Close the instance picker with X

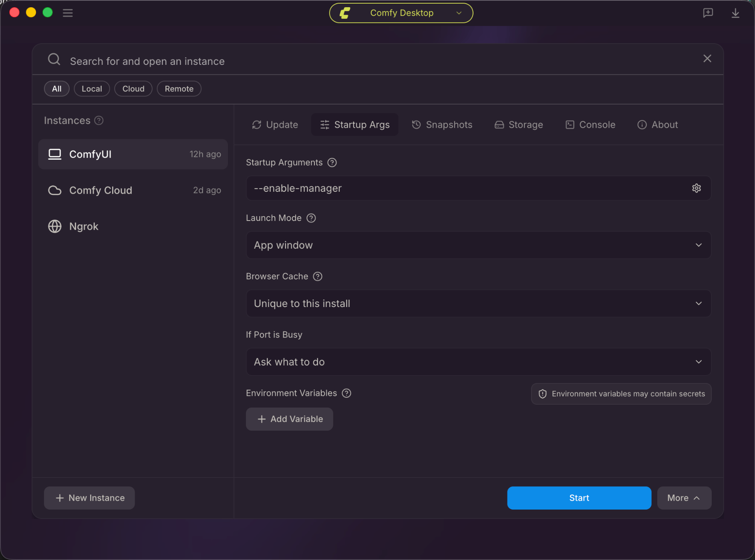(x=707, y=58)
